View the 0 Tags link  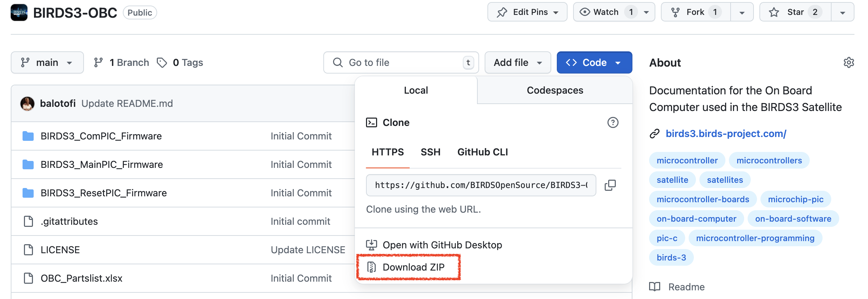tap(180, 62)
